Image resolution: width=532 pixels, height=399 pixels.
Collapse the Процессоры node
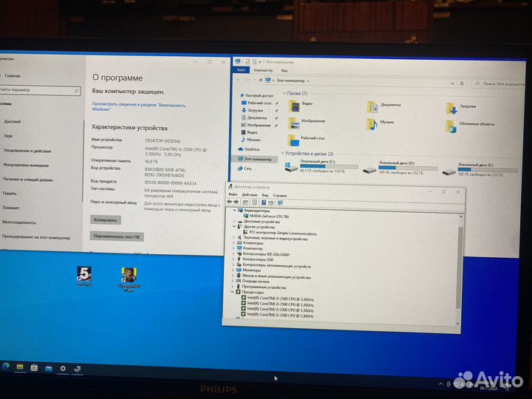tap(233, 292)
